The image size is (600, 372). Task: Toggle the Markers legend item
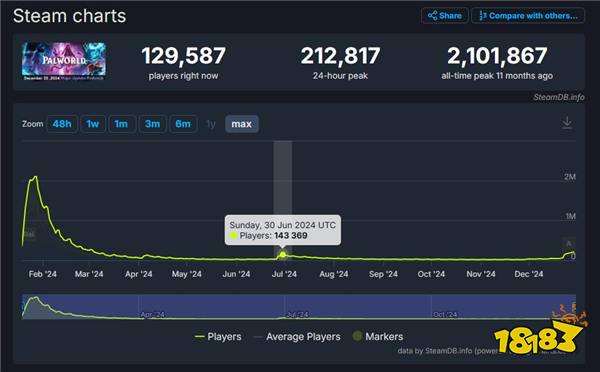pyautogui.click(x=378, y=337)
